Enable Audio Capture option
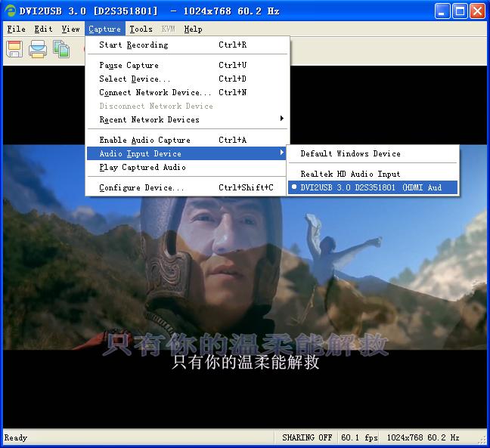 coord(144,140)
